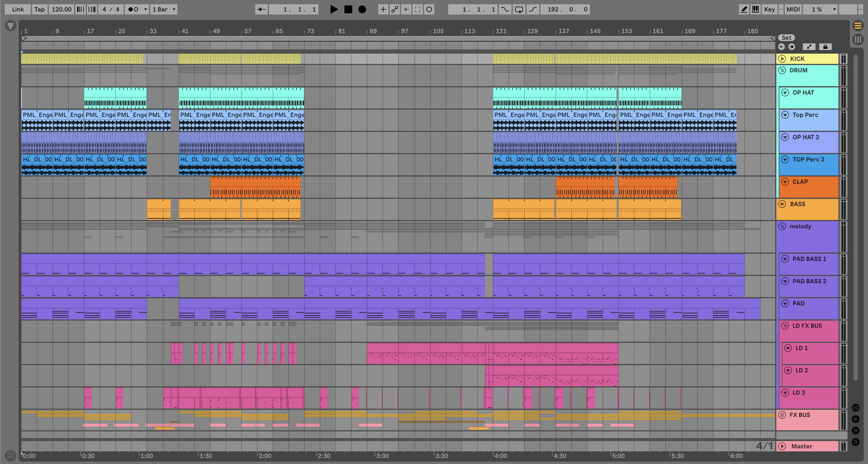This screenshot has width=868, height=464.
Task: Open the MIDI Map mode
Action: pyautogui.click(x=793, y=9)
